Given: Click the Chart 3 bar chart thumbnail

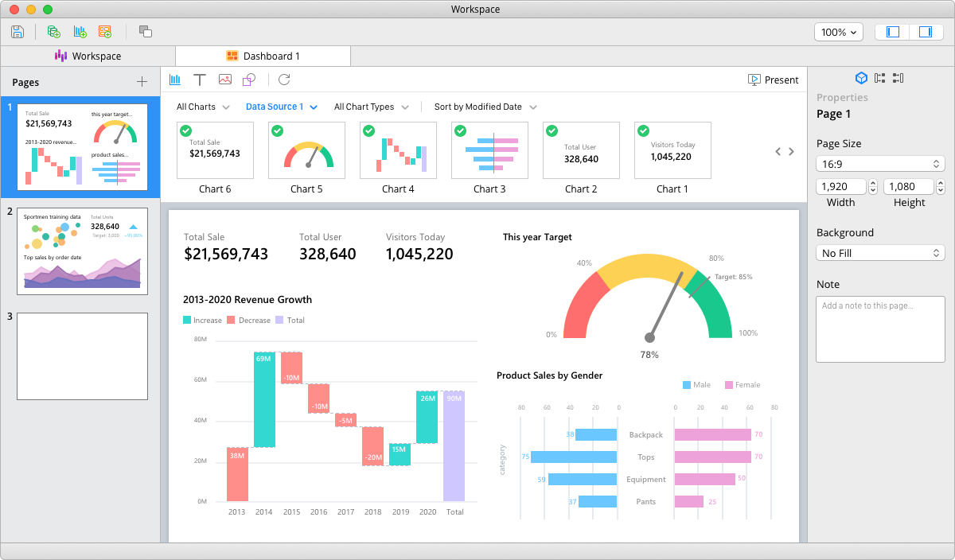Looking at the screenshot, I should click(489, 150).
